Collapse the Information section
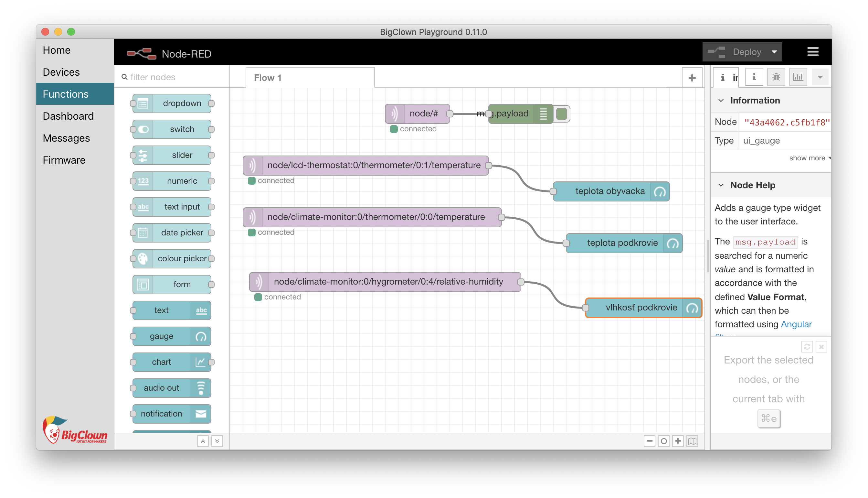The image size is (868, 498). [721, 101]
